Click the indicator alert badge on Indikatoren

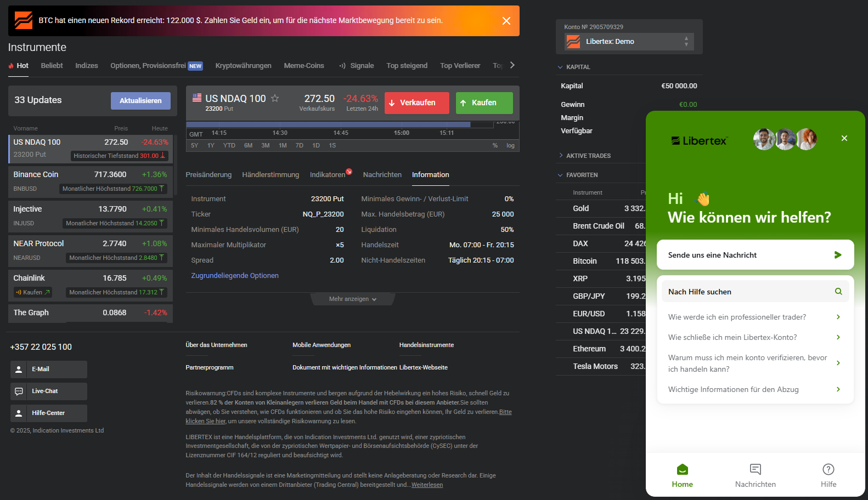click(x=349, y=172)
